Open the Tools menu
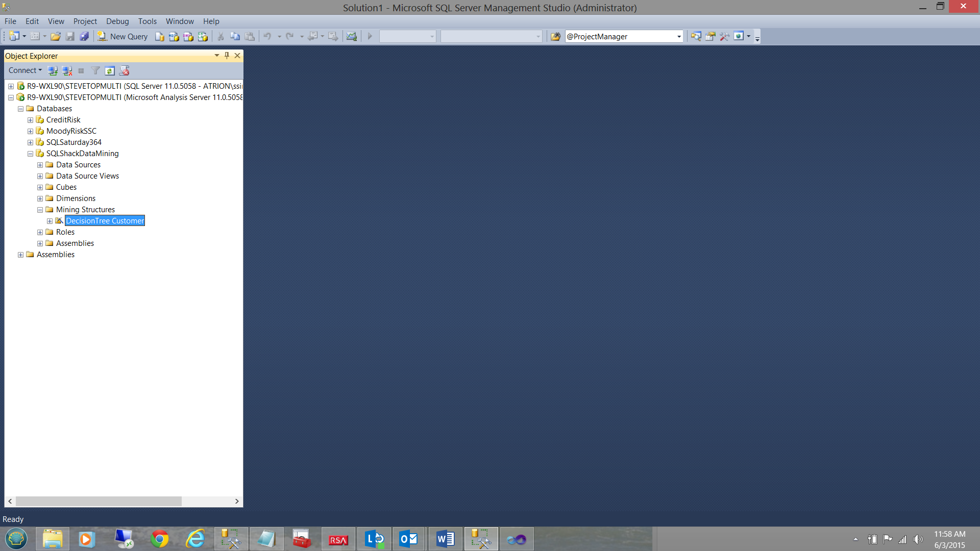980x551 pixels. 147,21
